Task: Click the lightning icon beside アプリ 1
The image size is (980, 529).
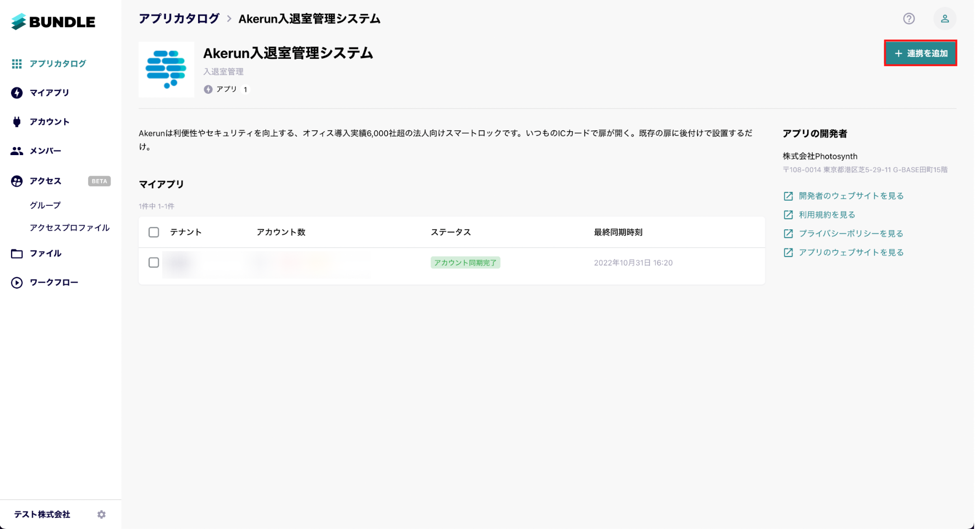Action: coord(208,90)
